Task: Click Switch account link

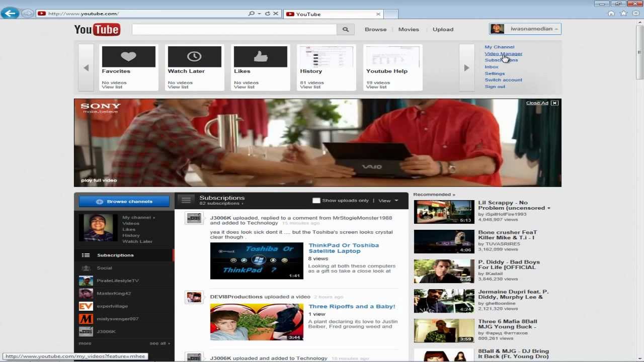Action: pos(503,80)
